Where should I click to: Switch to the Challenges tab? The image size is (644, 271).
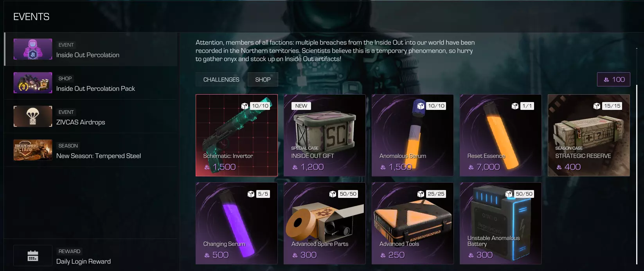click(221, 79)
